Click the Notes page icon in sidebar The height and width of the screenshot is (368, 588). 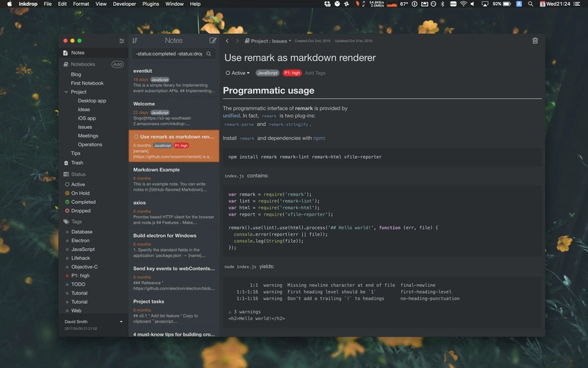(65, 53)
